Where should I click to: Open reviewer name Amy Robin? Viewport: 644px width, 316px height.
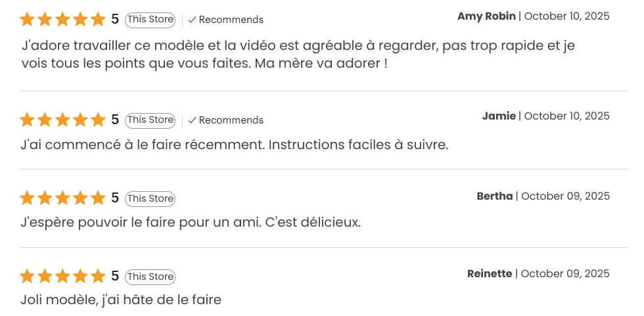pyautogui.click(x=486, y=16)
